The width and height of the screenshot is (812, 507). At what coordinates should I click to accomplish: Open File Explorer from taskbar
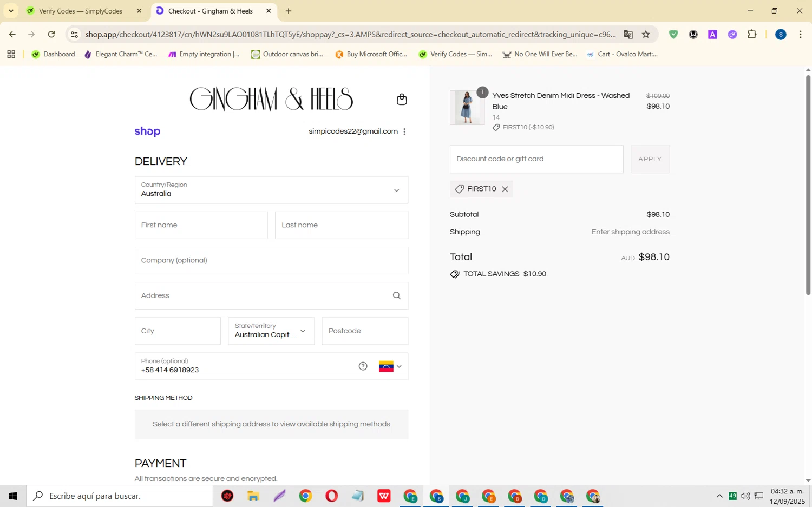coord(253,496)
